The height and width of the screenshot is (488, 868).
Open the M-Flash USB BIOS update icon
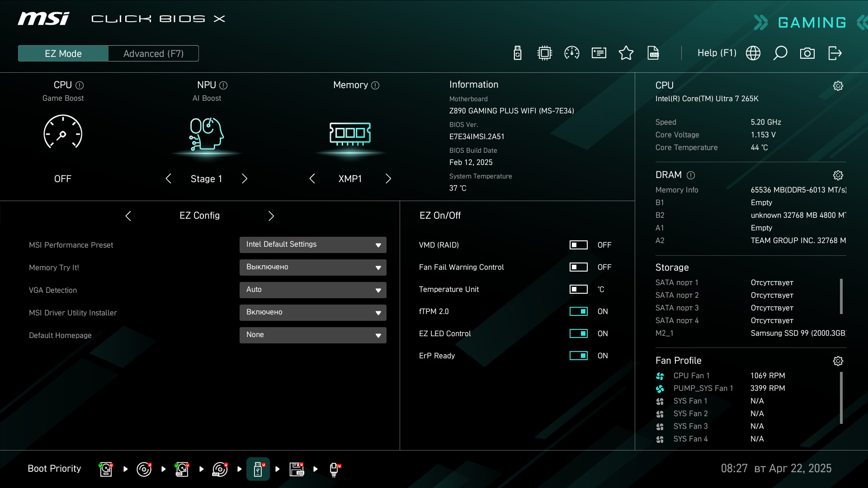tap(518, 53)
